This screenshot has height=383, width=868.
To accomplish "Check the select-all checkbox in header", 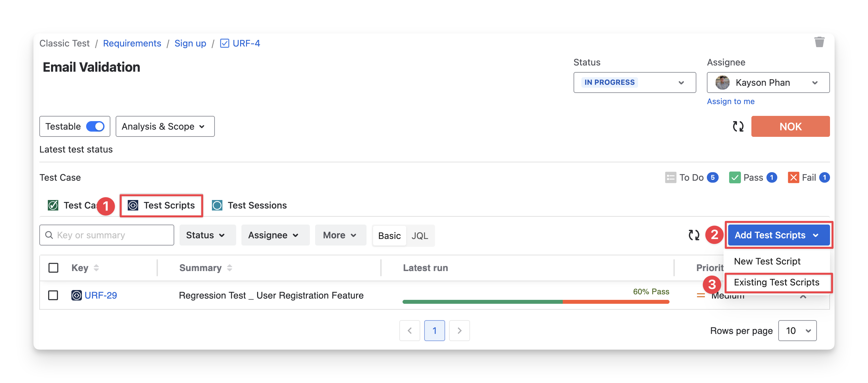I will (53, 268).
